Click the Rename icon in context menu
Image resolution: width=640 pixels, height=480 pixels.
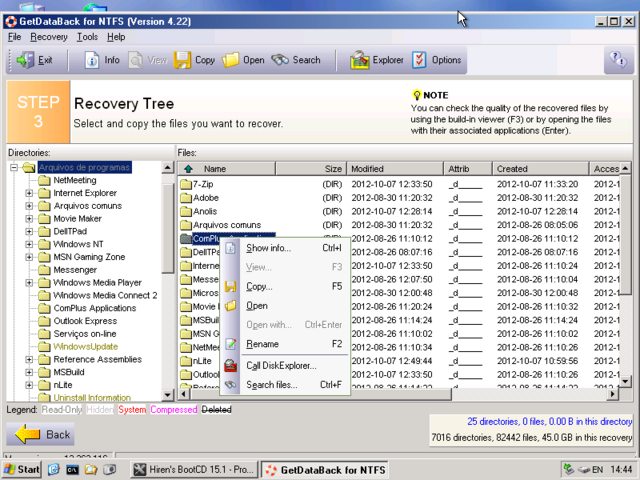point(231,344)
